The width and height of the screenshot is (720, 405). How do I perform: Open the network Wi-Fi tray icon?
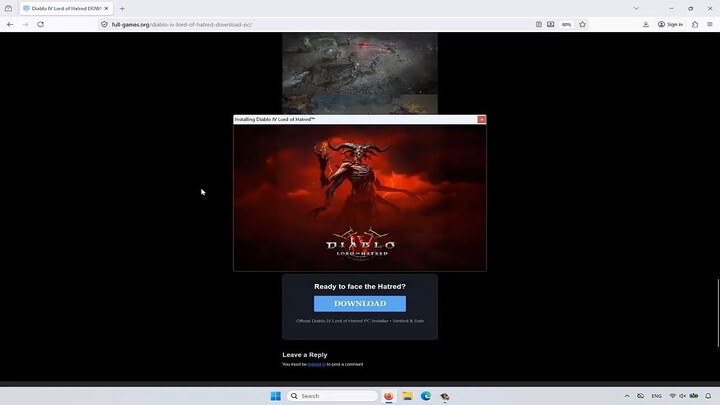coord(673,396)
